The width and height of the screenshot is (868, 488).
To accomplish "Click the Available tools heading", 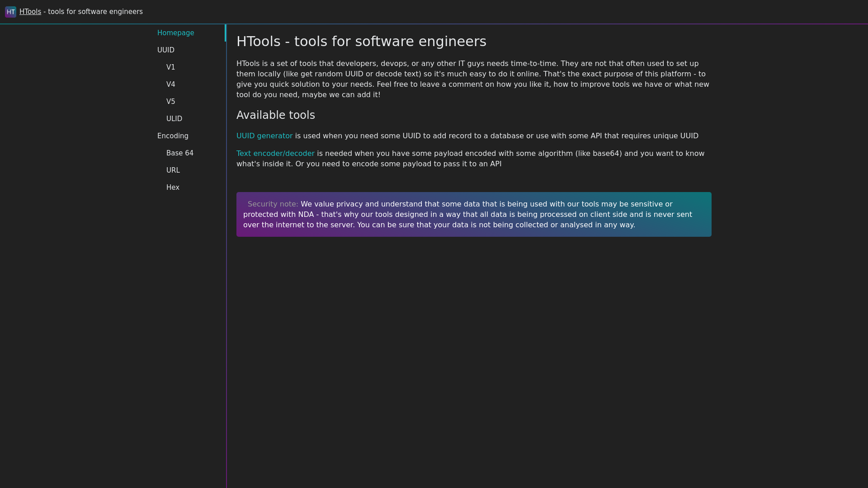I will tap(275, 115).
